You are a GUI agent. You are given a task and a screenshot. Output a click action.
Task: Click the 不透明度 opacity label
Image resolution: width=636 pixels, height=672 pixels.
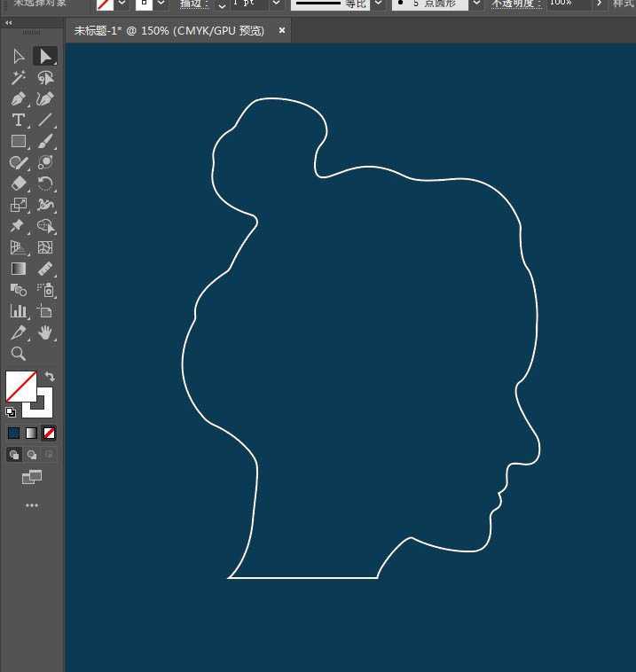pyautogui.click(x=514, y=4)
